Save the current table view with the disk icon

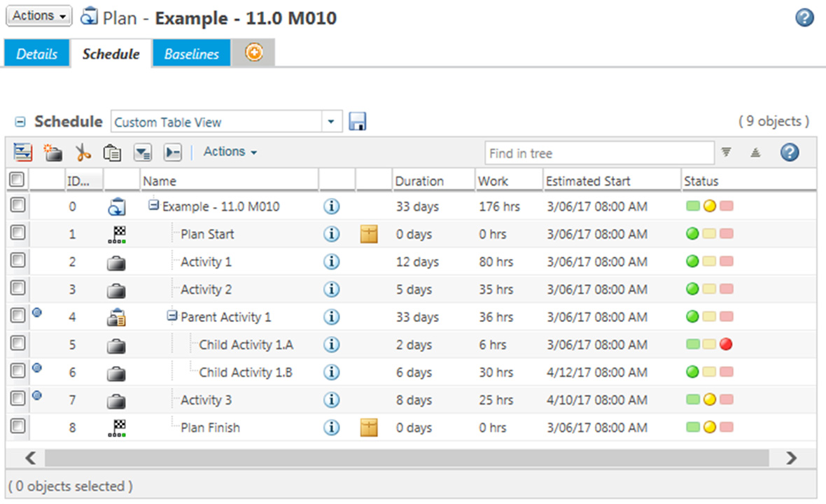pos(358,121)
